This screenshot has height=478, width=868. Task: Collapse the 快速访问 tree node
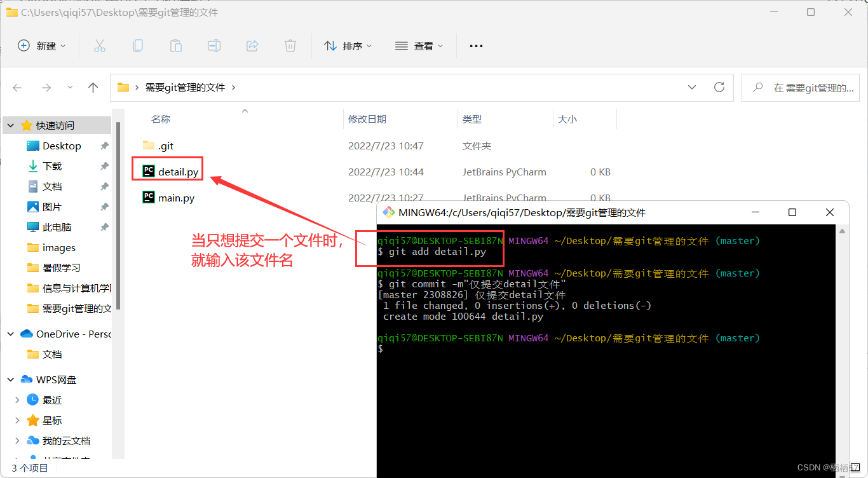point(11,125)
